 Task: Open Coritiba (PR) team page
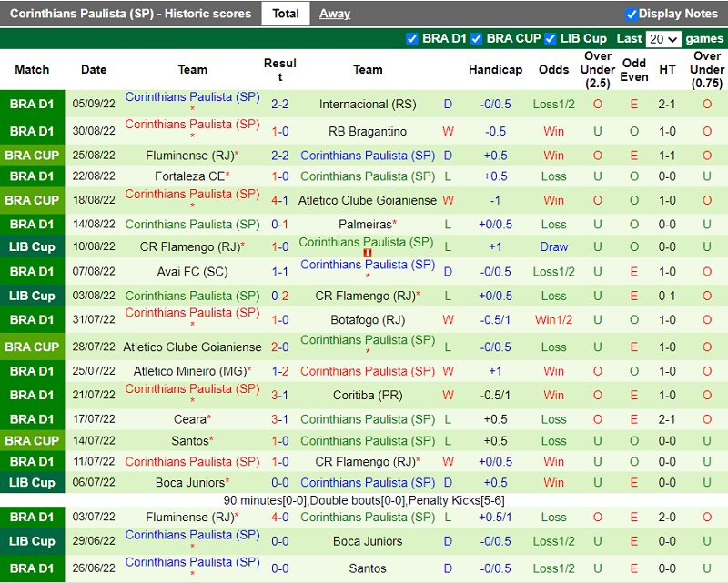pos(368,395)
